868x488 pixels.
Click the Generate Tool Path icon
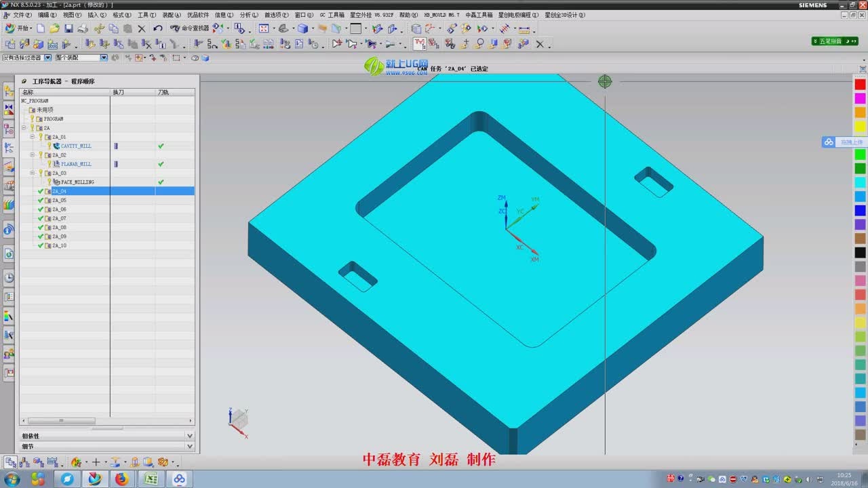click(198, 43)
